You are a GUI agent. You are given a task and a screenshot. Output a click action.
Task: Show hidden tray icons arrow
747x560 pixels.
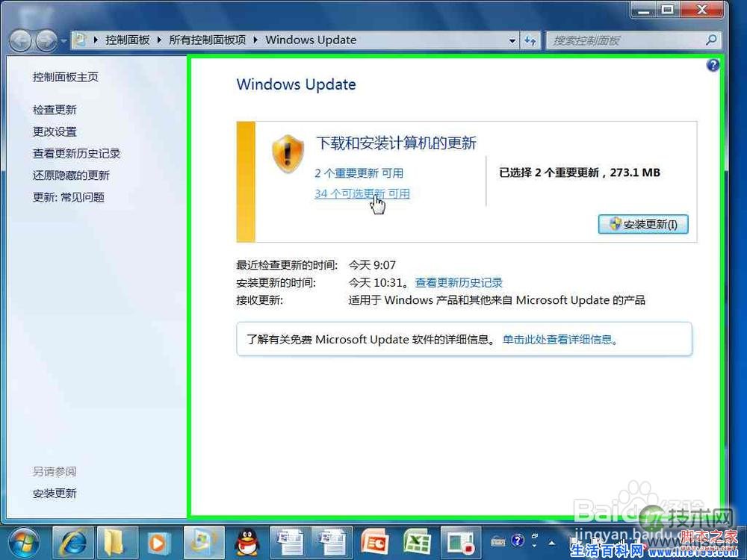click(552, 542)
